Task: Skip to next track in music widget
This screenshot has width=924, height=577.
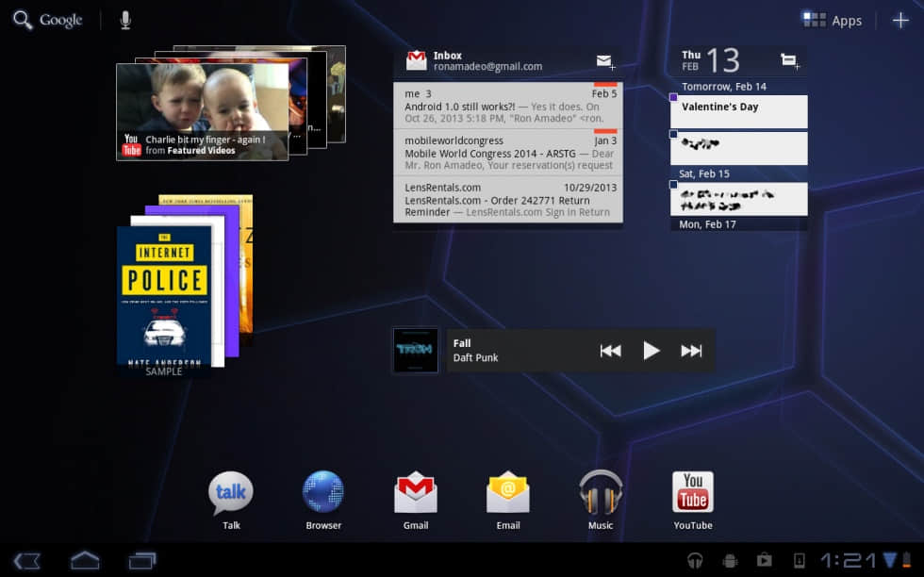Action: pyautogui.click(x=691, y=351)
